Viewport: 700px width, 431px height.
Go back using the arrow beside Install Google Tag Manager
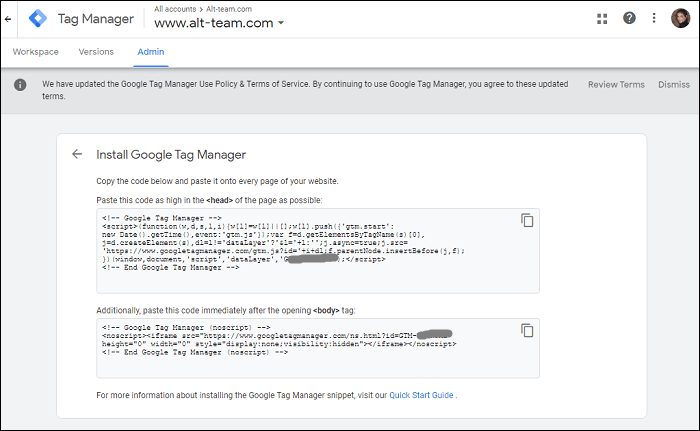click(77, 154)
